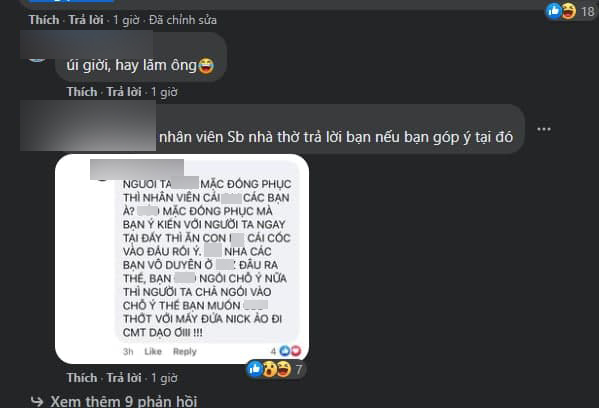Click the haha emoji beside count 7

coord(284,369)
